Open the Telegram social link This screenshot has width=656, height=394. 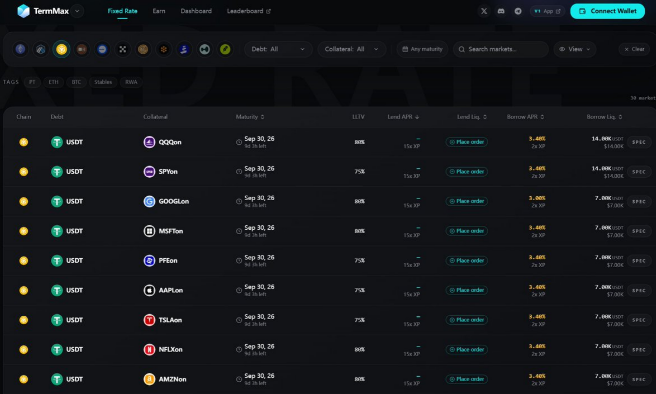[x=518, y=11]
